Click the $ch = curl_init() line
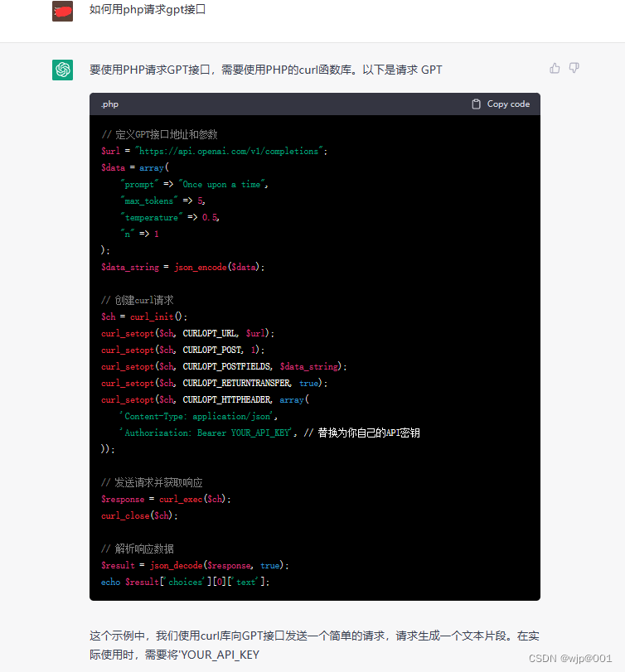 coord(144,317)
